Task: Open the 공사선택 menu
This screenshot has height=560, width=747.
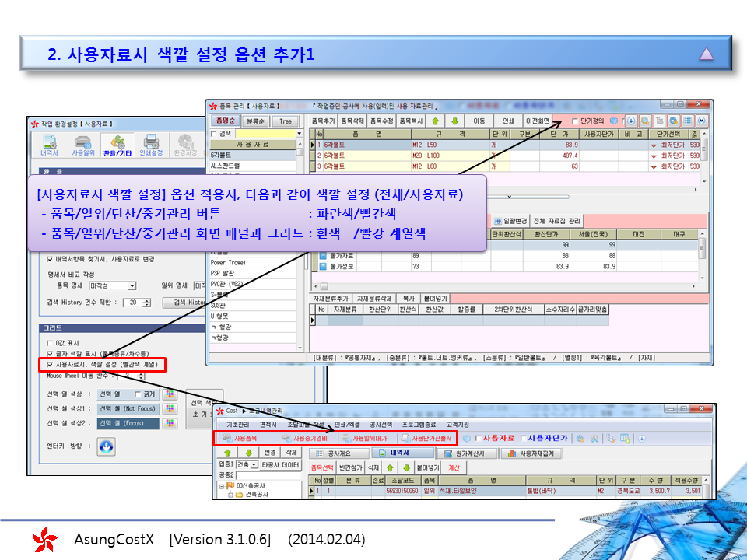Action: [x=381, y=425]
